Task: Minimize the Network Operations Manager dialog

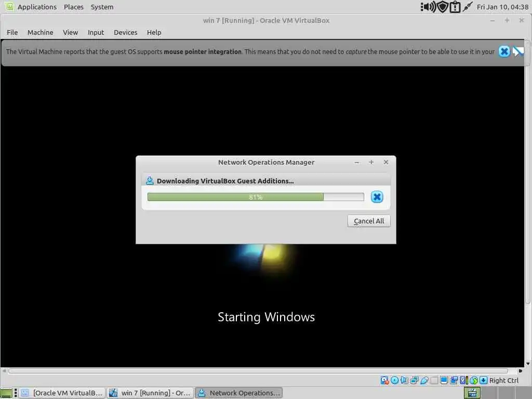Action: coord(356,162)
